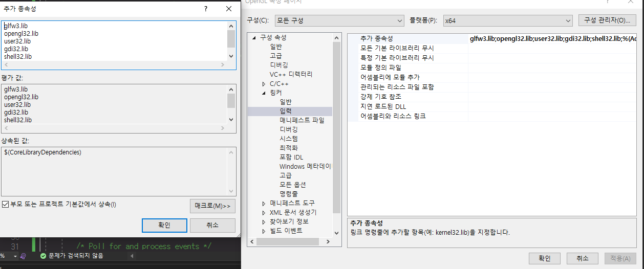Click the help question mark in 추가 종속성 dialog
The height and width of the screenshot is (269, 644).
[205, 9]
